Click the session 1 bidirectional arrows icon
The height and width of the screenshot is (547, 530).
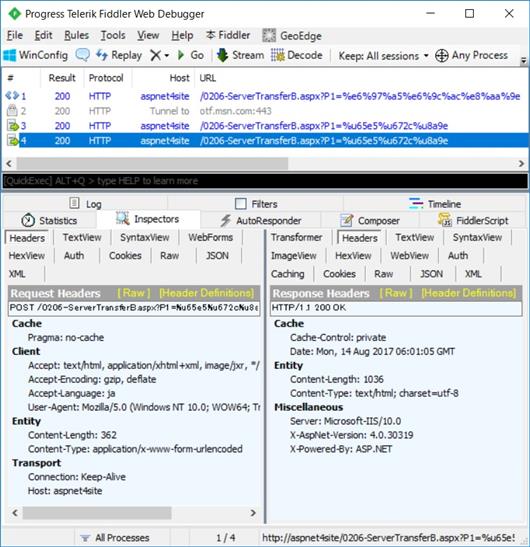[x=12, y=95]
